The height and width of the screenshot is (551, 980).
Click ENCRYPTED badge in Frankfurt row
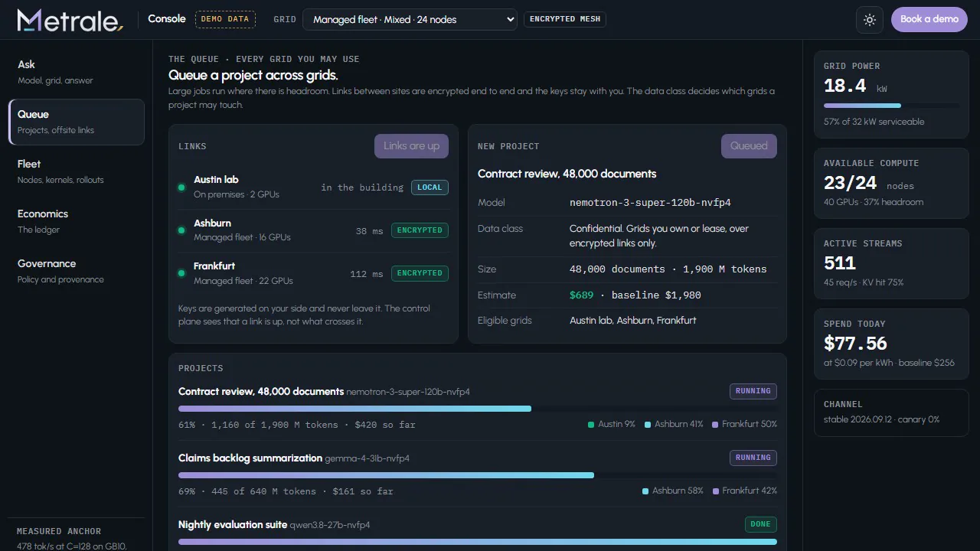pos(420,273)
